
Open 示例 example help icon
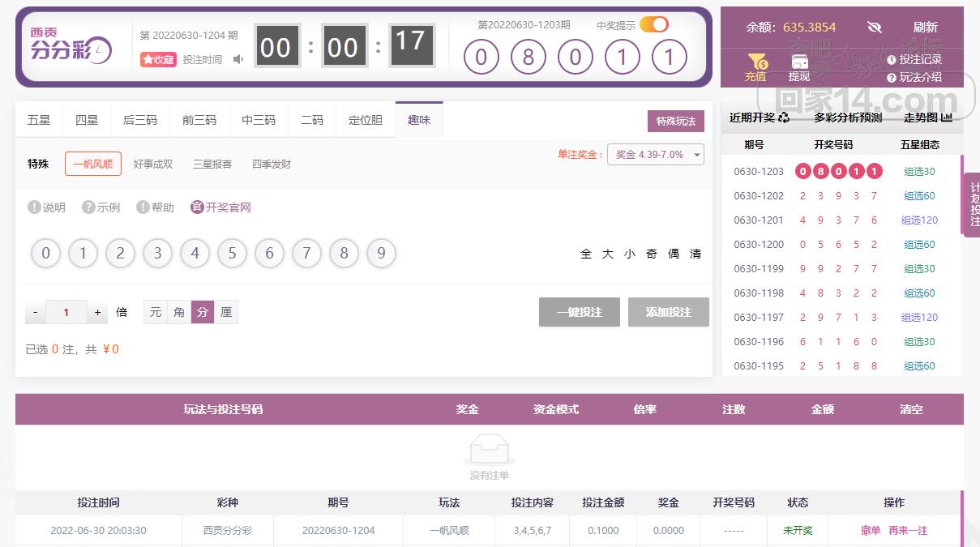pyautogui.click(x=88, y=207)
